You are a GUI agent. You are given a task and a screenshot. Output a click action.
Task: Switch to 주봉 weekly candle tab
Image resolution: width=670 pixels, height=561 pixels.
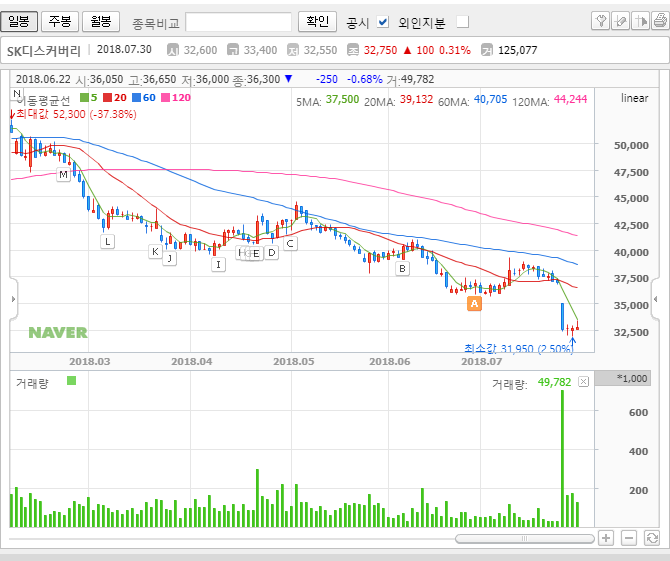pos(60,21)
